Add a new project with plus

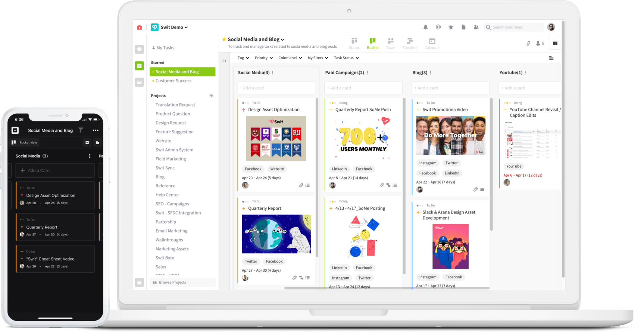(211, 96)
